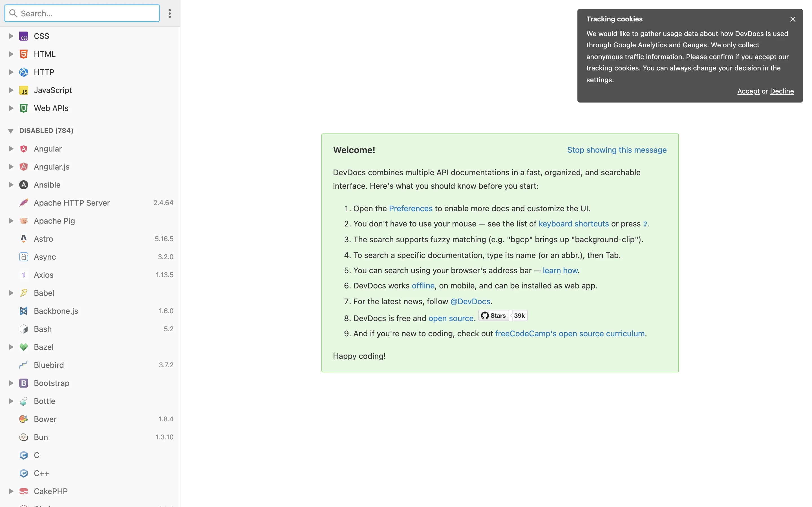Viewport: 812px width, 507px height.
Task: Decline tracking cookies
Action: click(x=782, y=91)
